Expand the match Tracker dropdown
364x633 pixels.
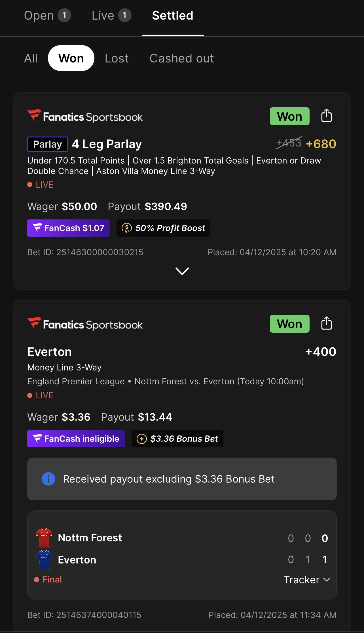(x=307, y=580)
